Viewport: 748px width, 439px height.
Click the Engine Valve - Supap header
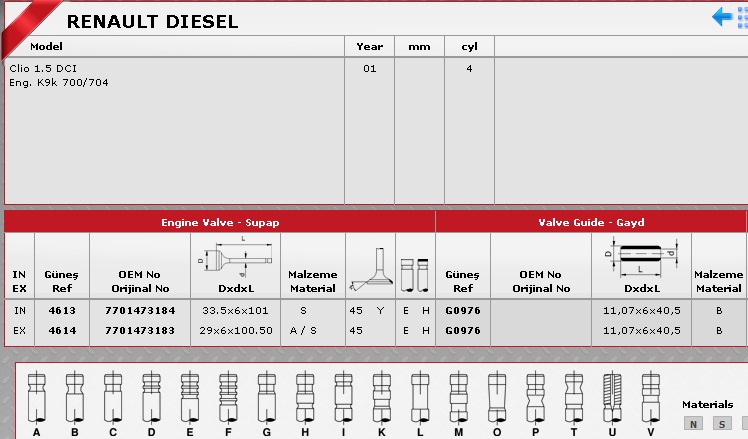click(x=219, y=222)
